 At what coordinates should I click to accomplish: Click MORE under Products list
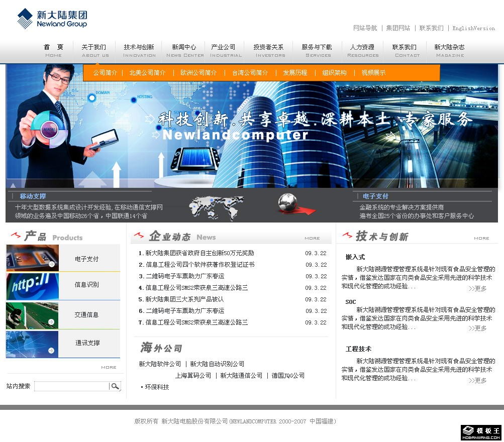coord(109,367)
